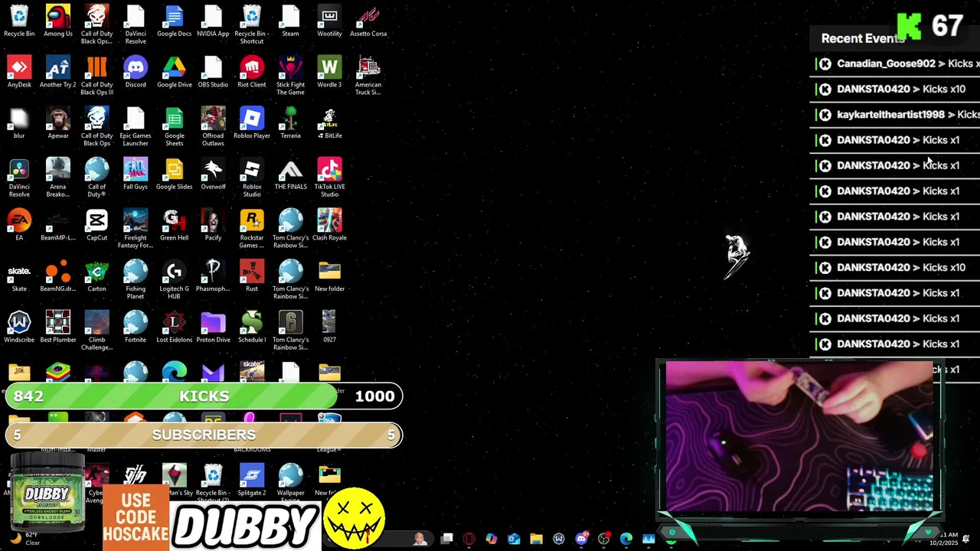Viewport: 980px width, 551px height.
Task: Open the Splitgate 2 desktop icon
Action: 252,481
